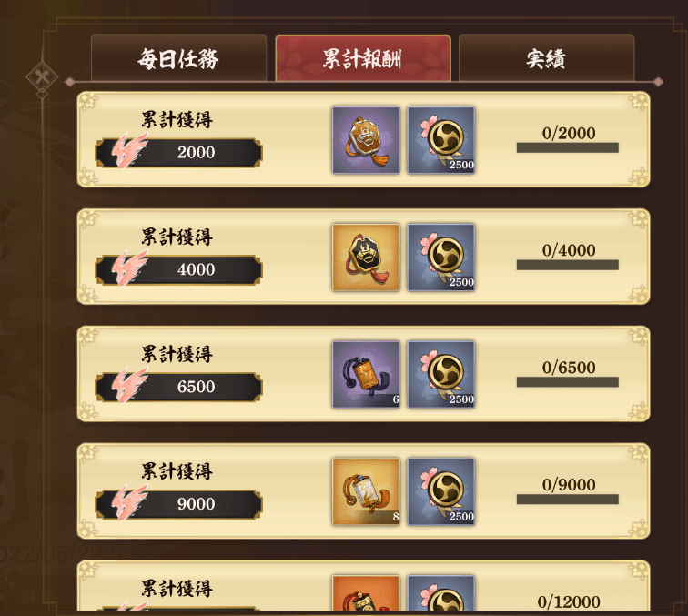Switch to the 毎日任務 tab
The height and width of the screenshot is (616, 688).
coord(178,58)
